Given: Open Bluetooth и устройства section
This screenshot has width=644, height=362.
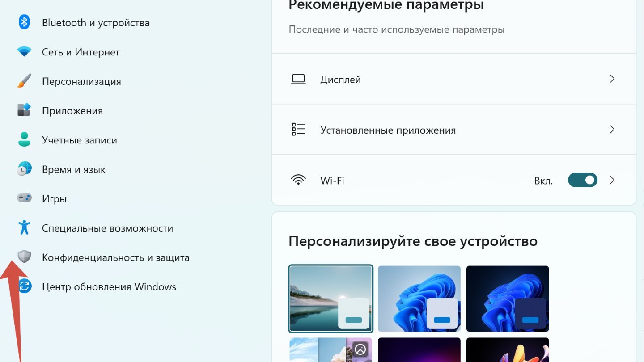Looking at the screenshot, I should click(x=96, y=23).
